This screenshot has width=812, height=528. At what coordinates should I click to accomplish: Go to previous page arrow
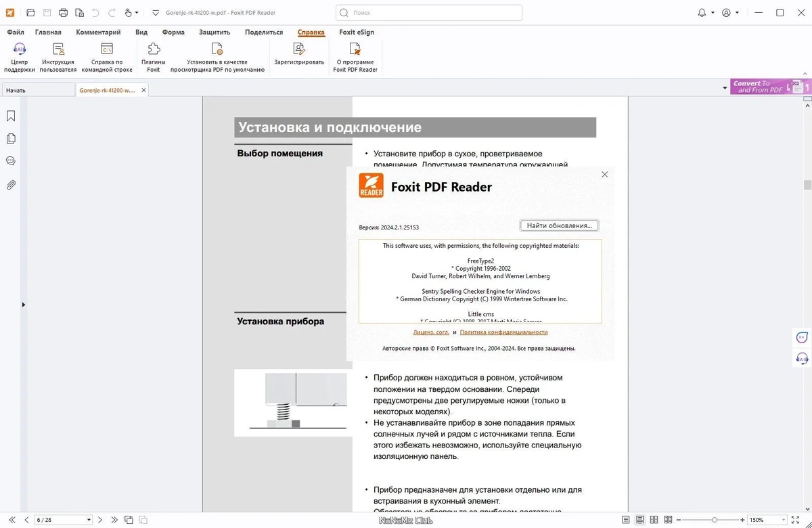click(x=26, y=520)
